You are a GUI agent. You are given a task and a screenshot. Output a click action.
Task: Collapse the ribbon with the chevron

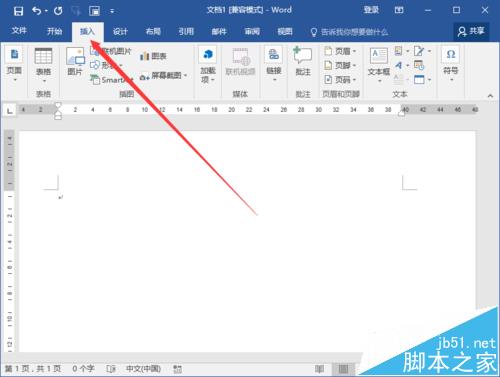(x=490, y=96)
